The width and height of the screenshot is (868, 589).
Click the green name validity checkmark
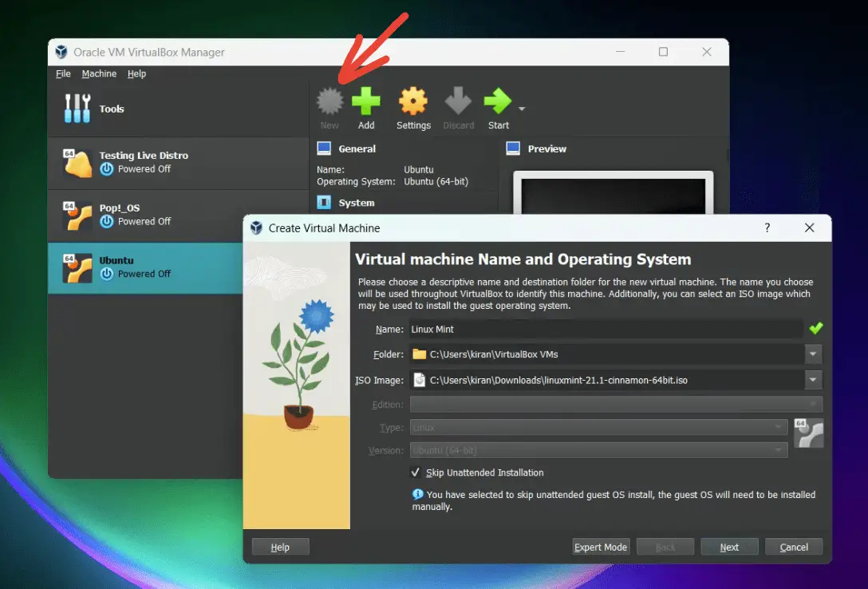pyautogui.click(x=816, y=328)
